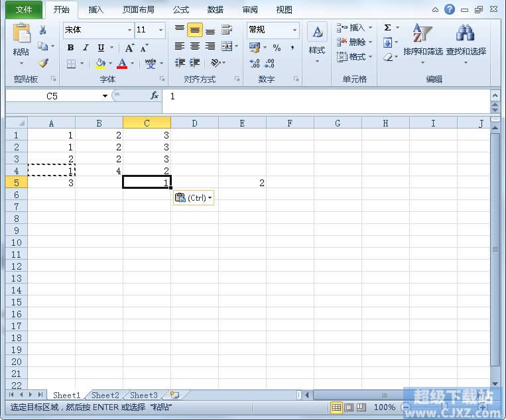Viewport: 506px width, 420px height.
Task: Switch to the 插入 Insert tab
Action: point(96,10)
